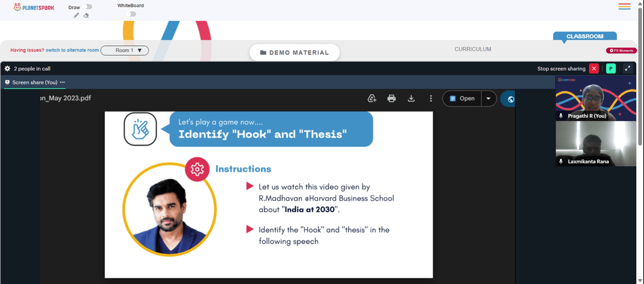
Task: Expand the Open with dropdown arrow
Action: pos(489,99)
